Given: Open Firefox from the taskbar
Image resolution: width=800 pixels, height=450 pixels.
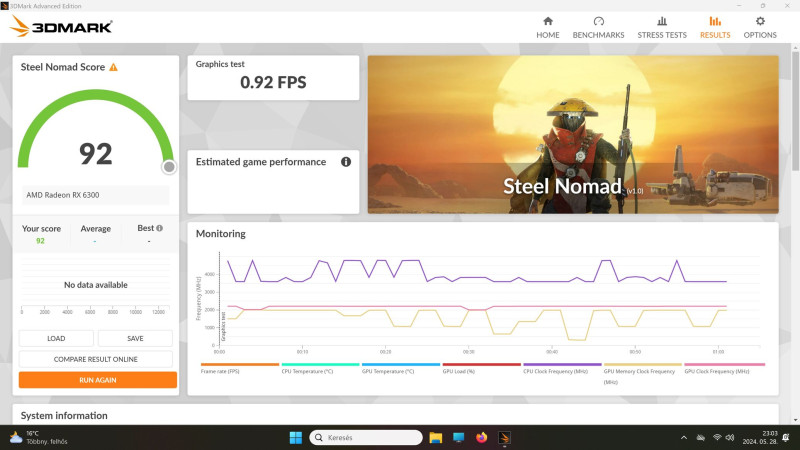Looking at the screenshot, I should pos(481,437).
